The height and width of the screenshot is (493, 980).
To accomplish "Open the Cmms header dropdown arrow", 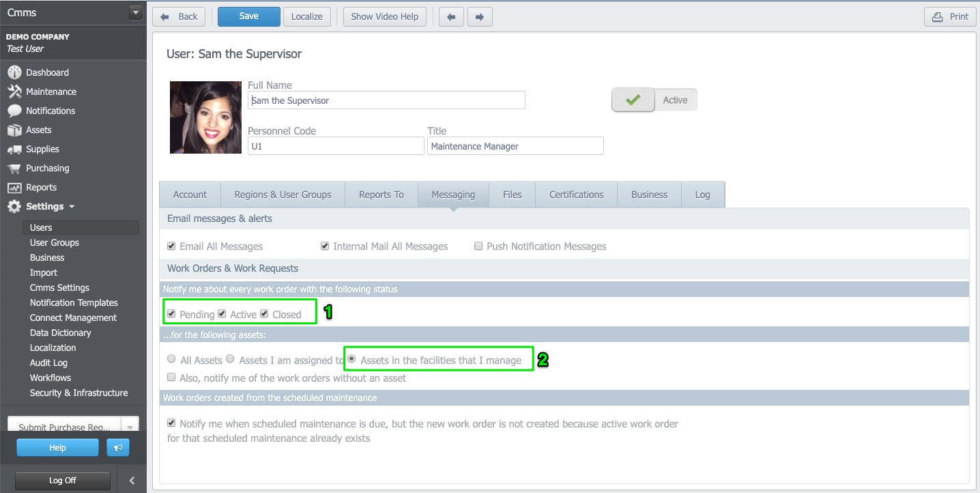I will pos(134,12).
